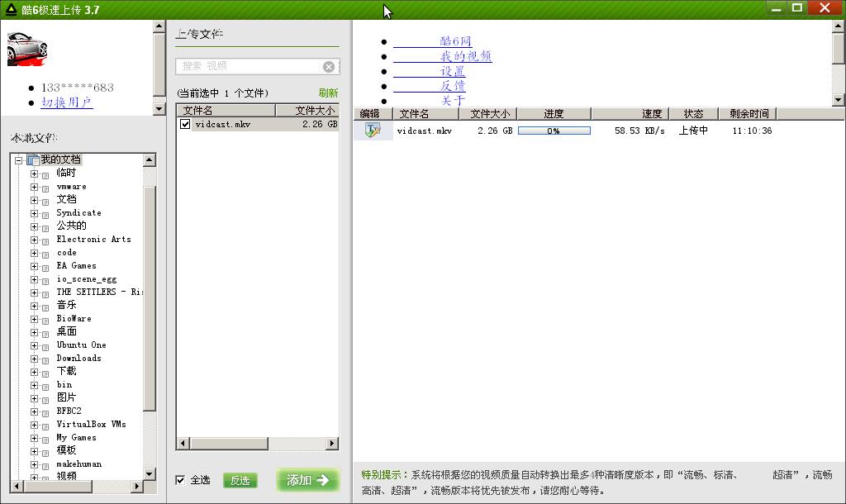846x504 pixels.
Task: Expand the 临时 folder node
Action: (34, 174)
